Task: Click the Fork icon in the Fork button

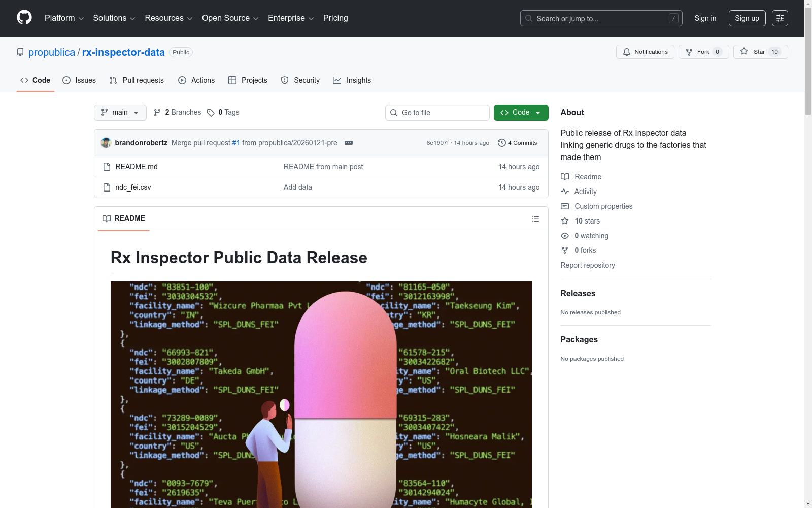Action: pos(689,52)
